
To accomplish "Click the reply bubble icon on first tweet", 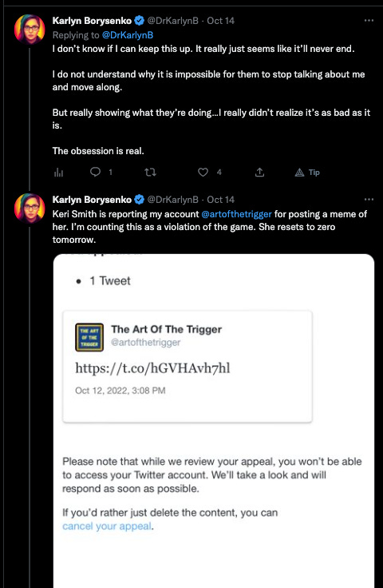I will pyautogui.click(x=96, y=172).
